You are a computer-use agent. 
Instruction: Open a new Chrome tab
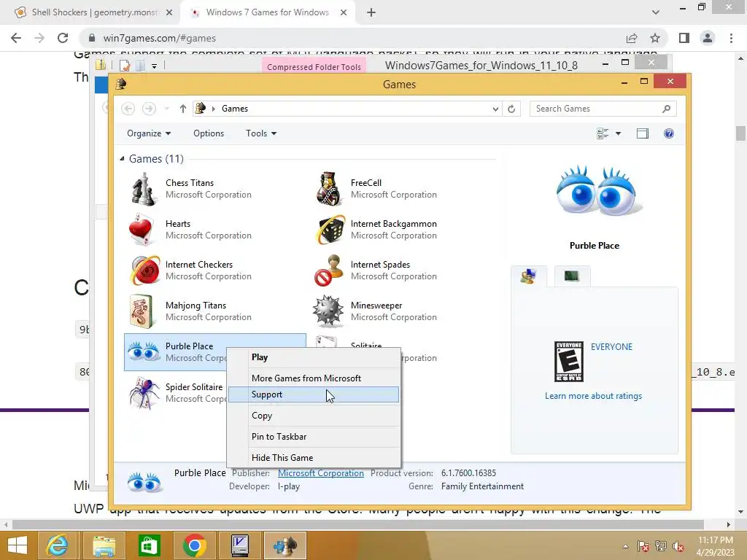(x=371, y=12)
